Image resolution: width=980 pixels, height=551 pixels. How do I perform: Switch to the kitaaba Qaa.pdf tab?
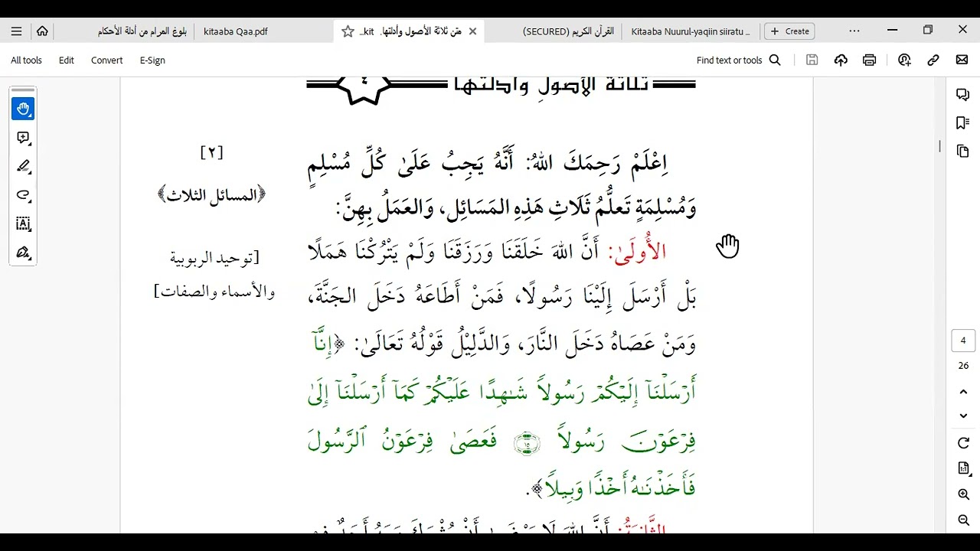coord(236,31)
